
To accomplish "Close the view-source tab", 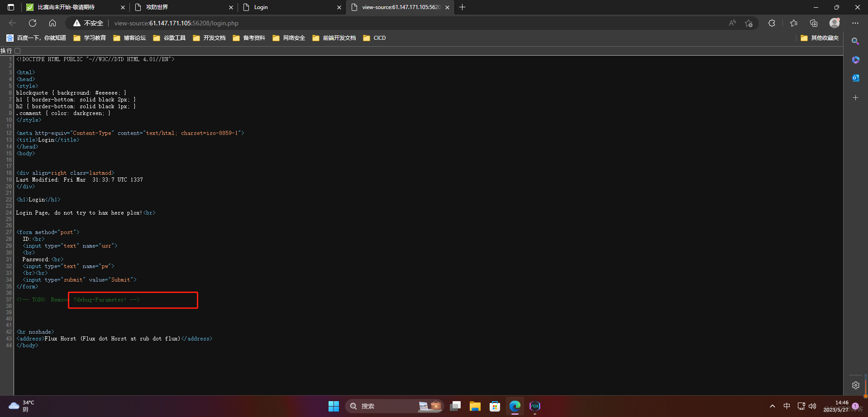I will point(447,7).
